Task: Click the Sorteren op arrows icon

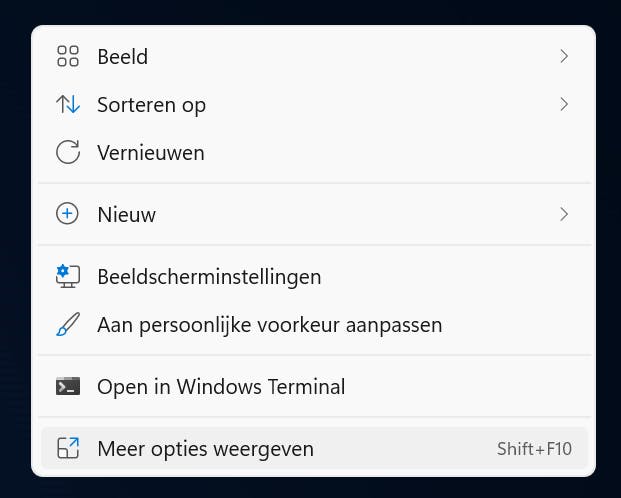Action: coord(68,105)
